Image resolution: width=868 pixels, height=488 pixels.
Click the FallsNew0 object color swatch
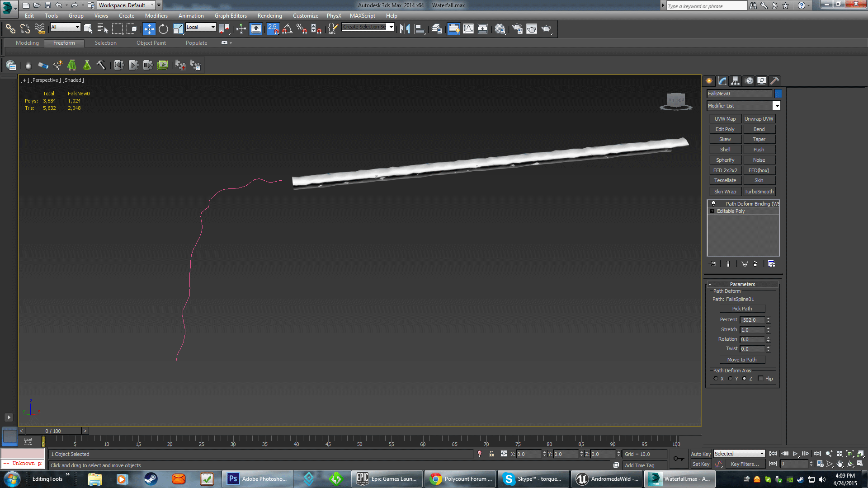point(778,94)
